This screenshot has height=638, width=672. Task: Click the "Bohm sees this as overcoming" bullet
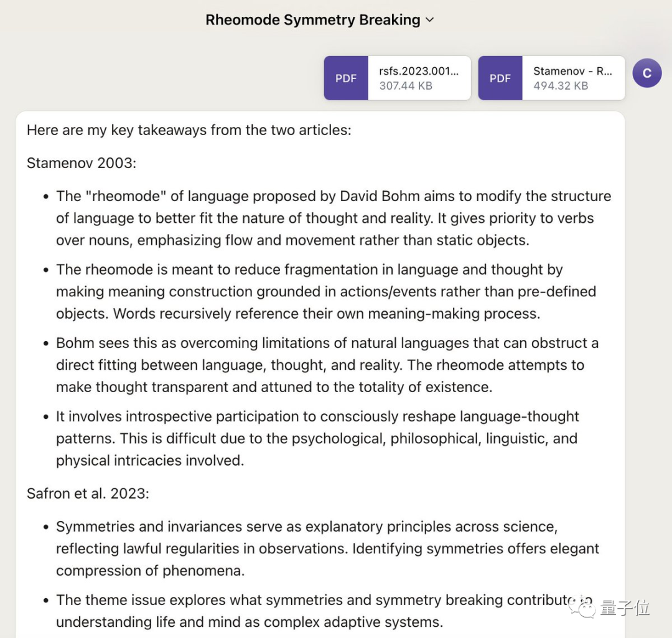click(327, 365)
